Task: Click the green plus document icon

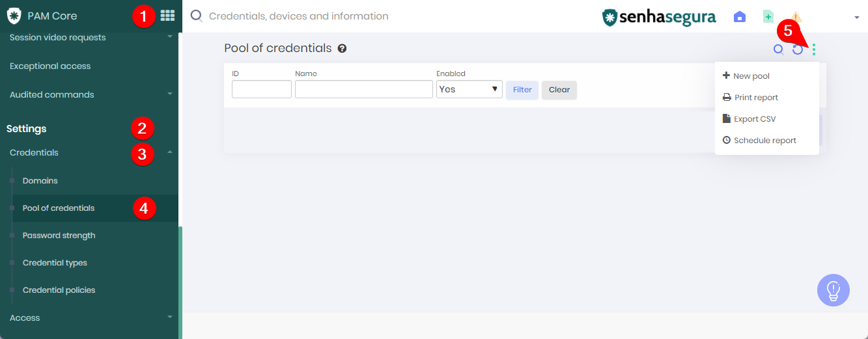Action: coord(768,16)
